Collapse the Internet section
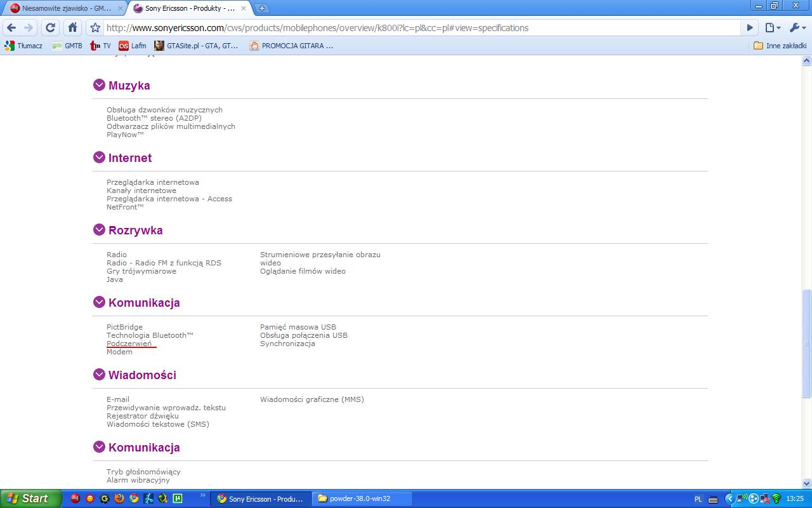 [x=99, y=157]
